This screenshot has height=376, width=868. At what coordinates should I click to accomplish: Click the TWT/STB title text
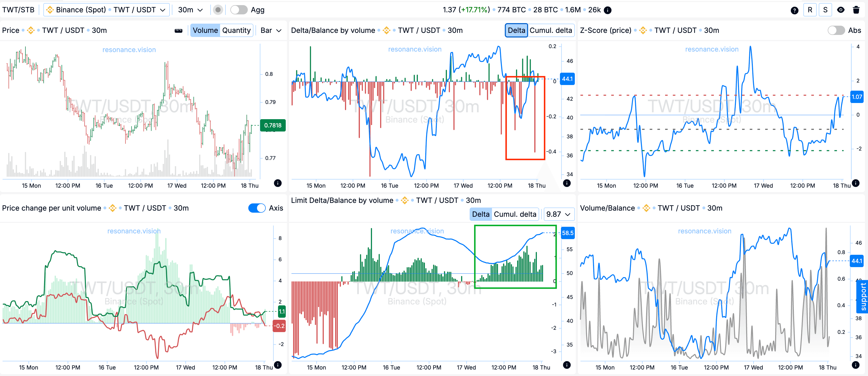coord(18,10)
